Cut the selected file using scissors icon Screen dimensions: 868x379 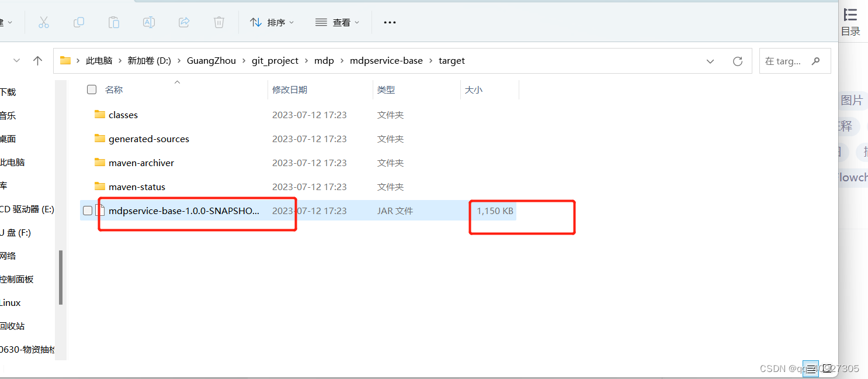[x=44, y=22]
